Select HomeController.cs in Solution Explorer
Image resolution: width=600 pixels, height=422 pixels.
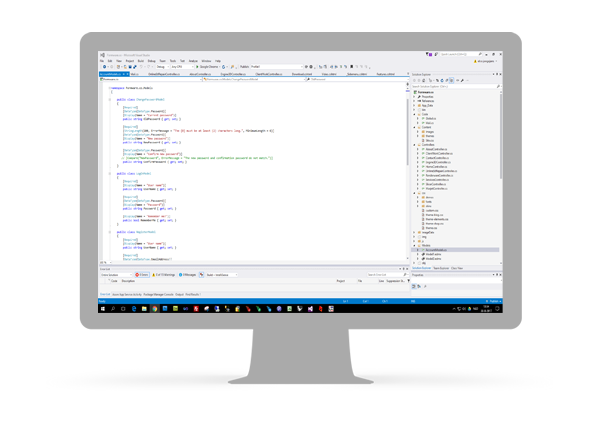coord(437,166)
